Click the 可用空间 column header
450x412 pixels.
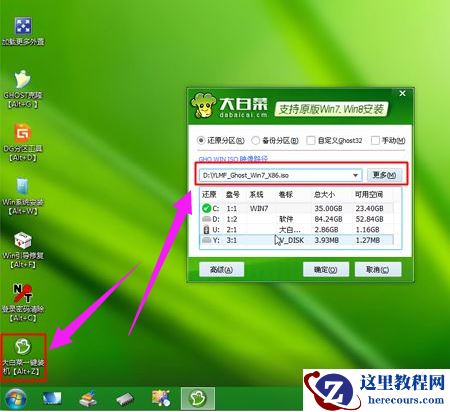pos(369,194)
